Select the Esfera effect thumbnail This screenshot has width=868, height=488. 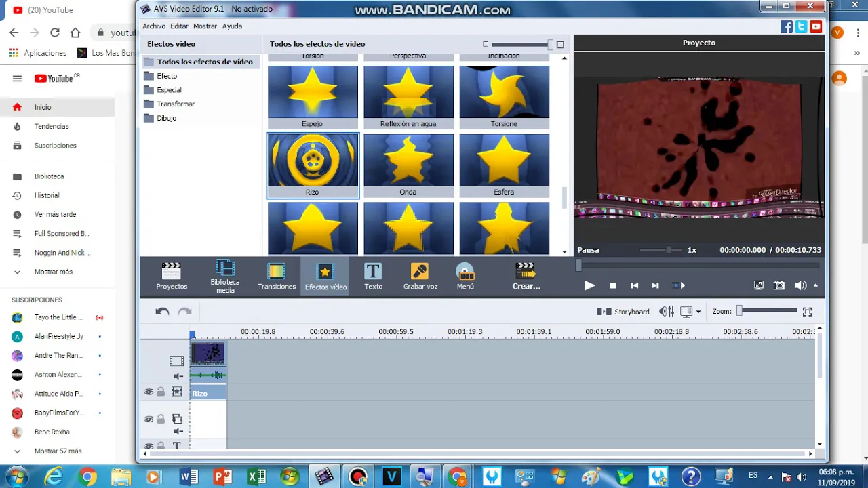[504, 166]
